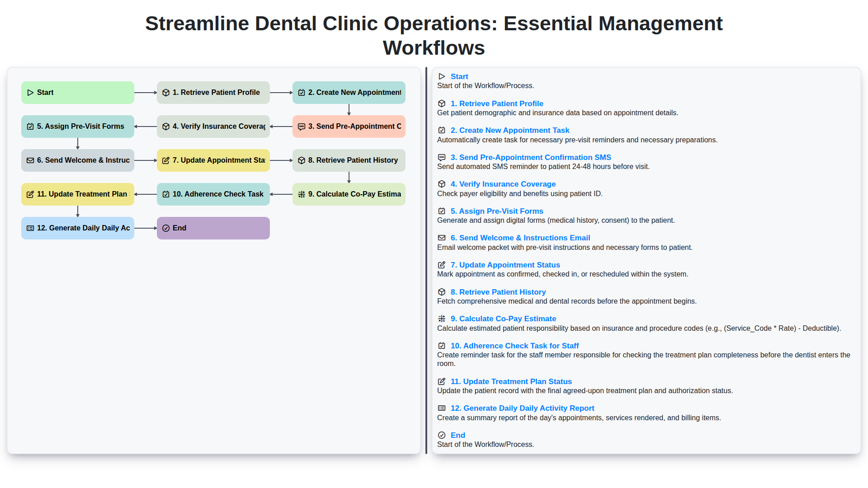The image size is (868, 488).
Task: Select the '2. Create New Appointment Task' node
Action: click(349, 92)
